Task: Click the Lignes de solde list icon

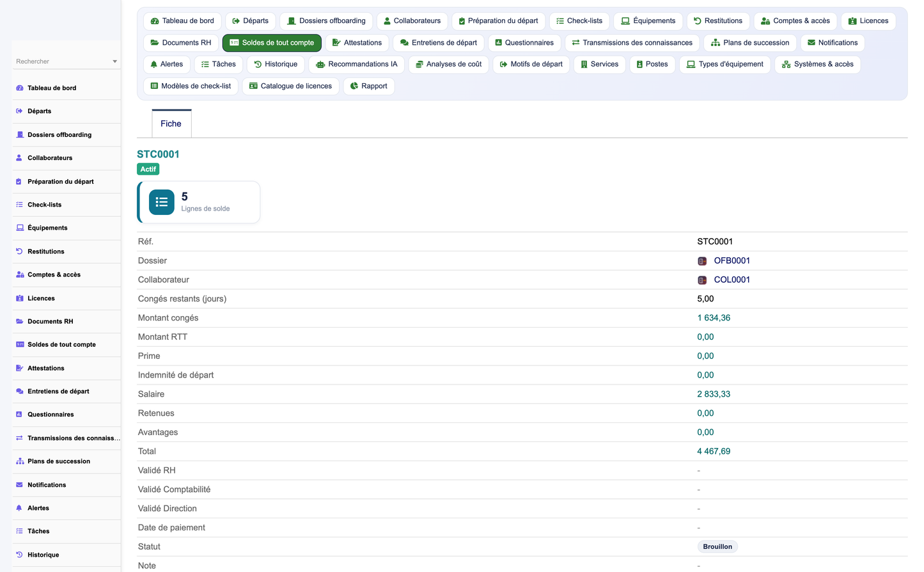Action: click(x=162, y=202)
